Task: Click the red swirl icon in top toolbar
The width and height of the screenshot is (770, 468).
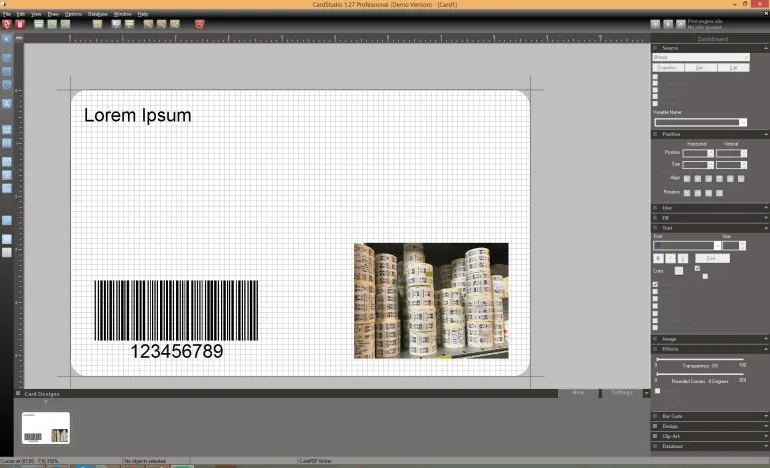Action: coord(6,24)
